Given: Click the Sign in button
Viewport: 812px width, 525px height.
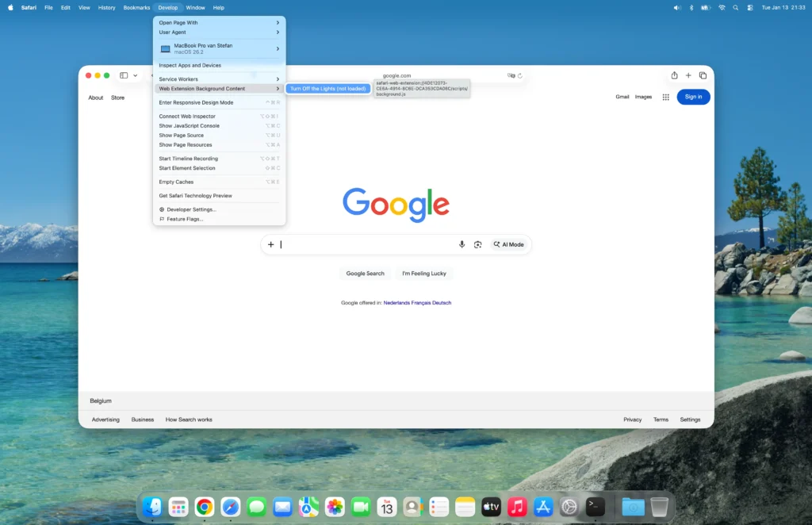Looking at the screenshot, I should [x=692, y=96].
